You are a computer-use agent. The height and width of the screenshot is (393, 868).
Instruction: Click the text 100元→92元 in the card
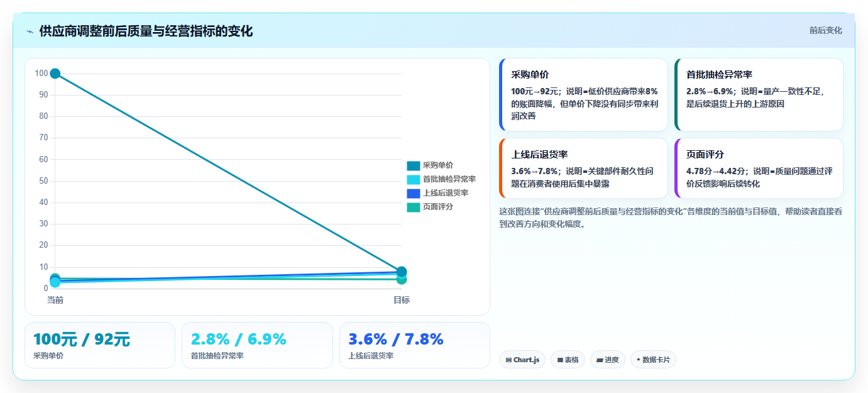click(536, 91)
